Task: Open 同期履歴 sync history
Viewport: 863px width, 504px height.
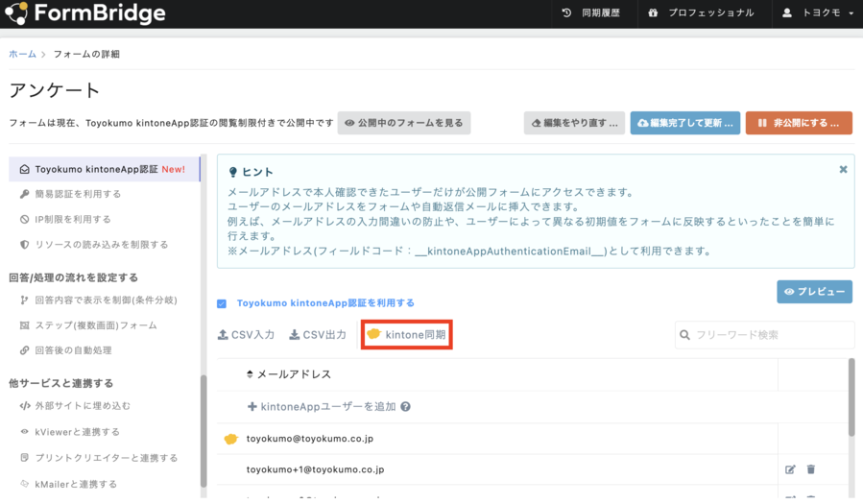Action: [591, 12]
